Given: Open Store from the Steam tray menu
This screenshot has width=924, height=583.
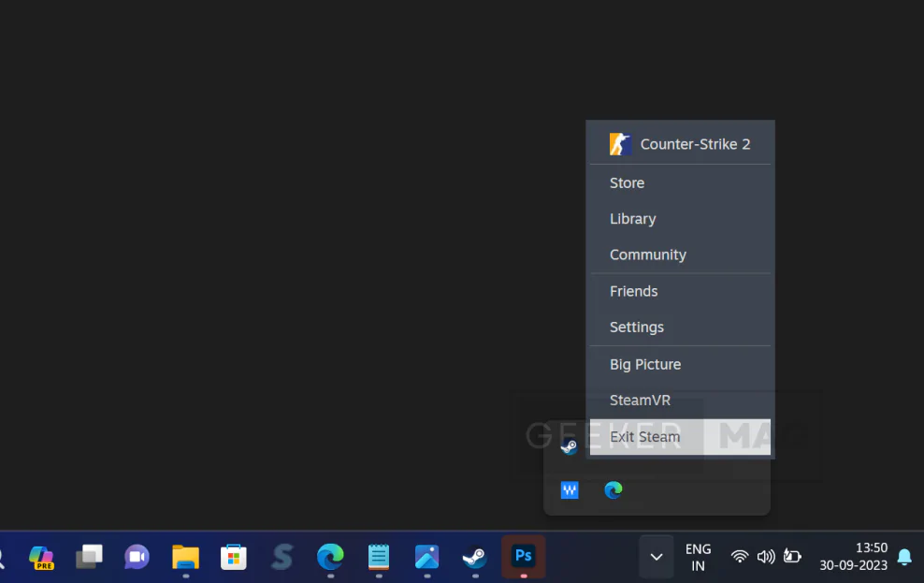Looking at the screenshot, I should tap(680, 183).
